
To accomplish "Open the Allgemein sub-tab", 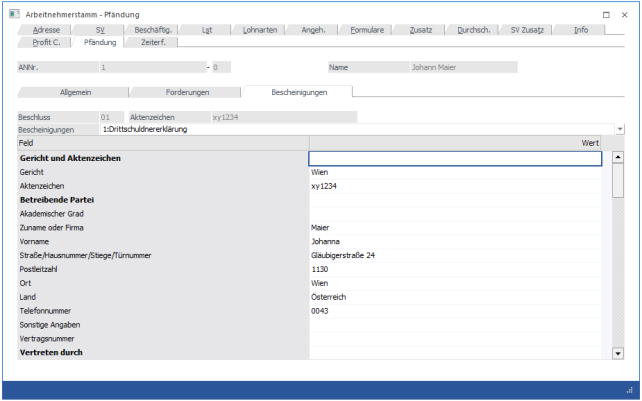I will pyautogui.click(x=77, y=92).
